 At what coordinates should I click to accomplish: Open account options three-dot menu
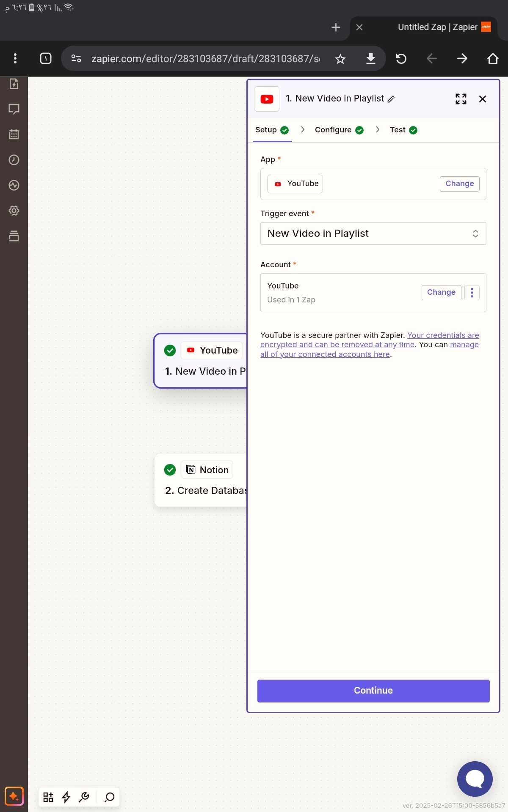point(472,292)
